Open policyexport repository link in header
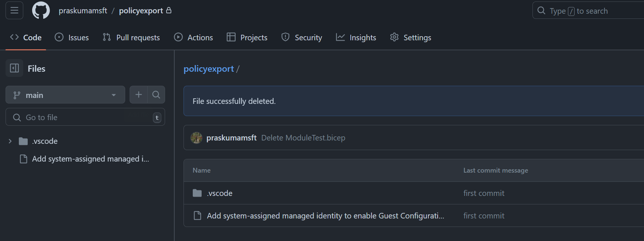The image size is (644, 241). point(141,11)
